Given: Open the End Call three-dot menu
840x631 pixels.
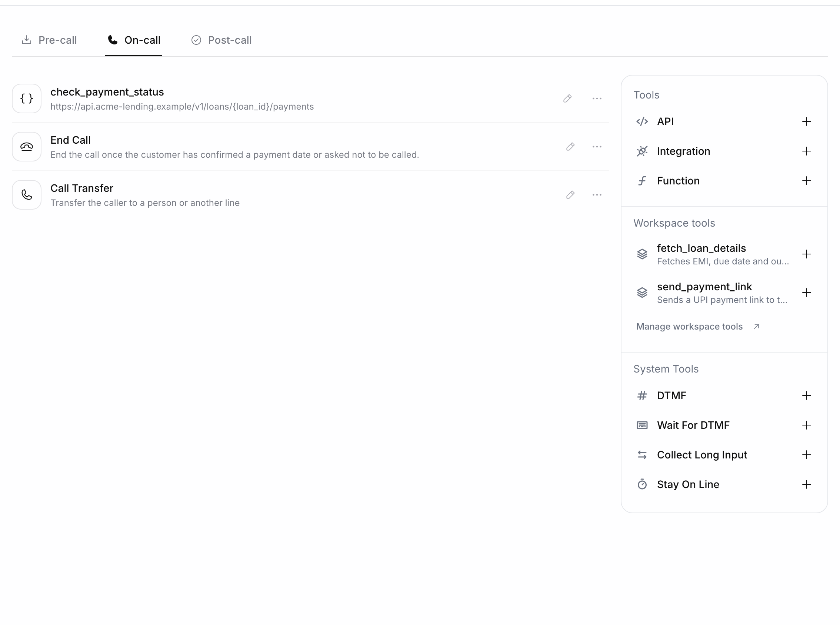Looking at the screenshot, I should (597, 147).
